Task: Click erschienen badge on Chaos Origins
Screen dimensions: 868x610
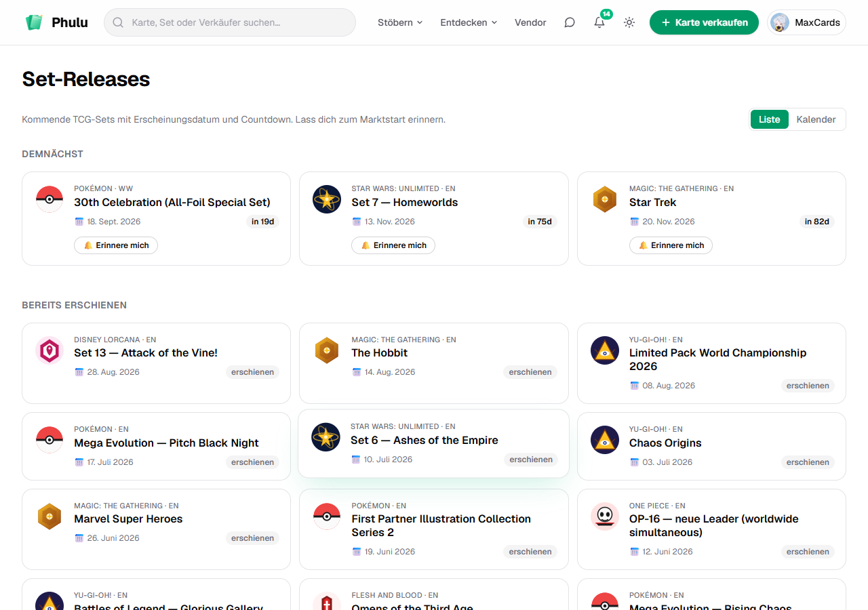Action: tap(808, 462)
